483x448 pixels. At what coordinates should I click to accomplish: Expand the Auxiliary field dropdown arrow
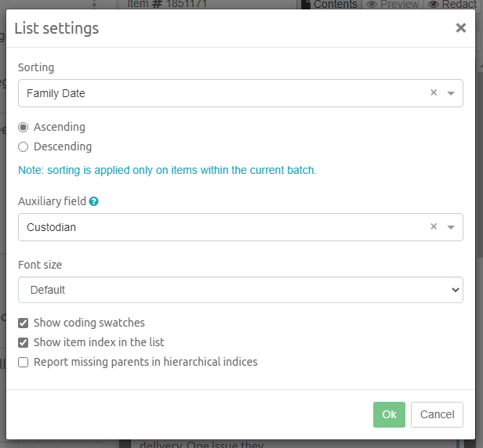451,227
